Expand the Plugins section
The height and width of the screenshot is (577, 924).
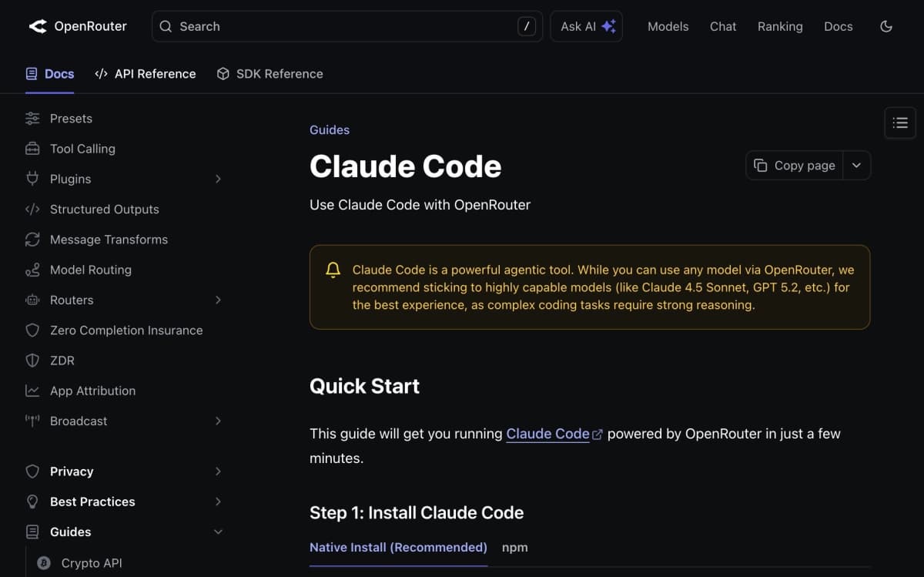click(x=218, y=178)
